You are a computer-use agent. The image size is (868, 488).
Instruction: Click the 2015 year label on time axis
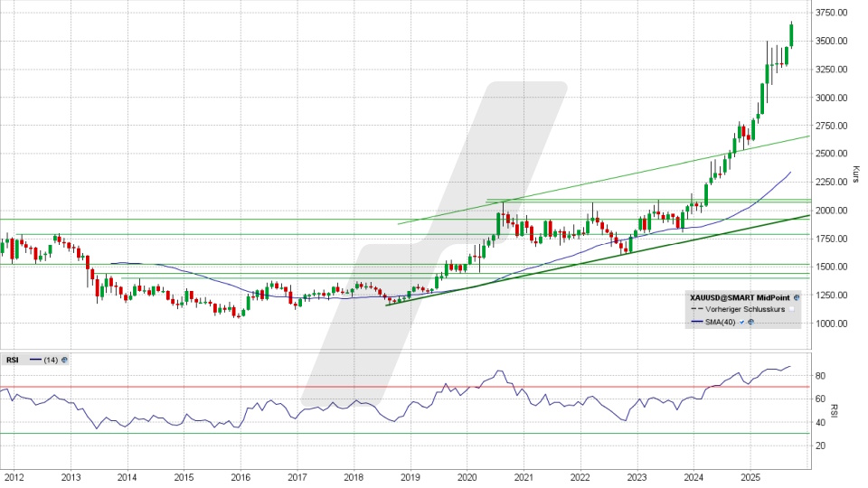[184, 477]
